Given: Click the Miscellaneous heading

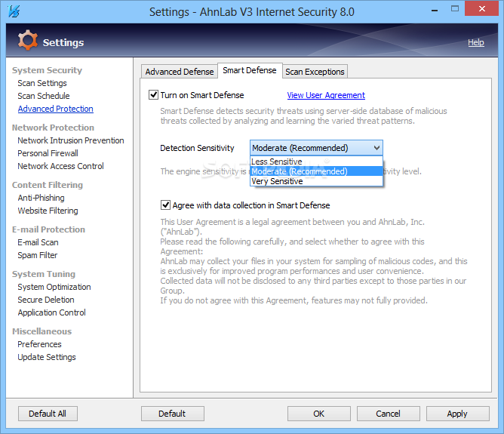Looking at the screenshot, I should (41, 331).
